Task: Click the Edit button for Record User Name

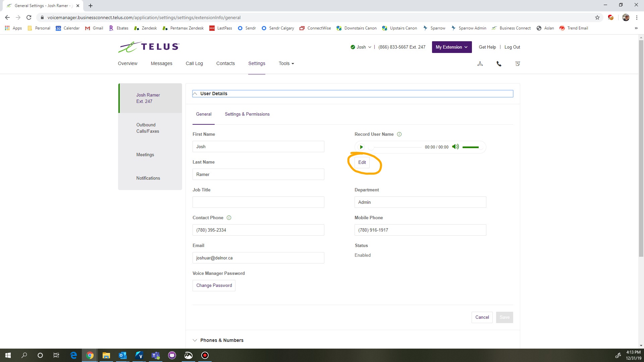Action: (x=362, y=162)
